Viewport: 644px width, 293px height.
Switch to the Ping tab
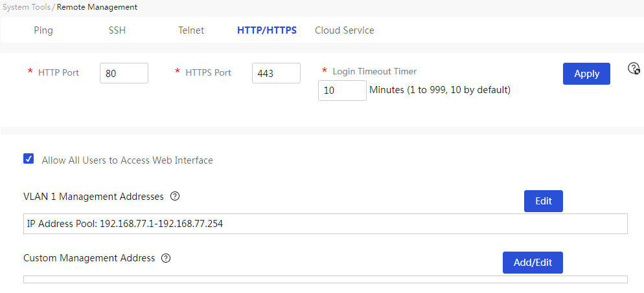point(43,30)
